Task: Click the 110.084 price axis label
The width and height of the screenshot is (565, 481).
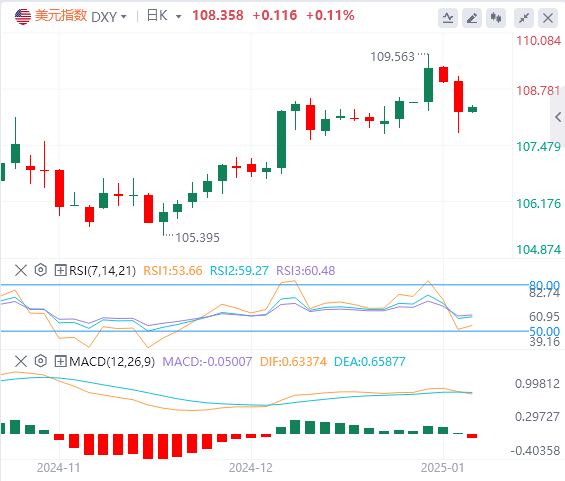Action: click(539, 41)
